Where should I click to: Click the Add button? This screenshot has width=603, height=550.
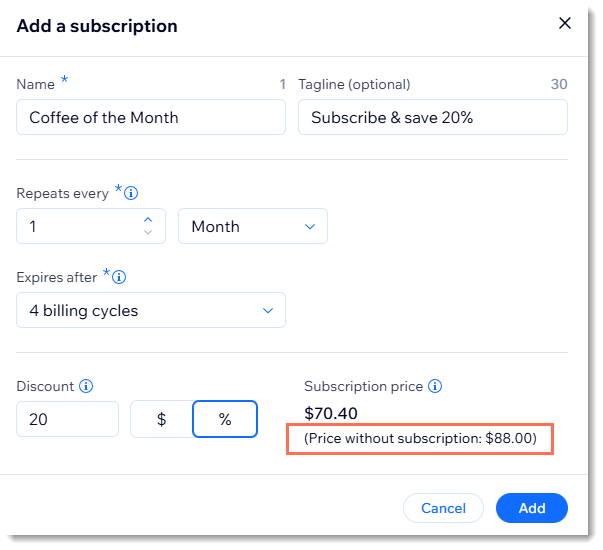click(x=532, y=508)
